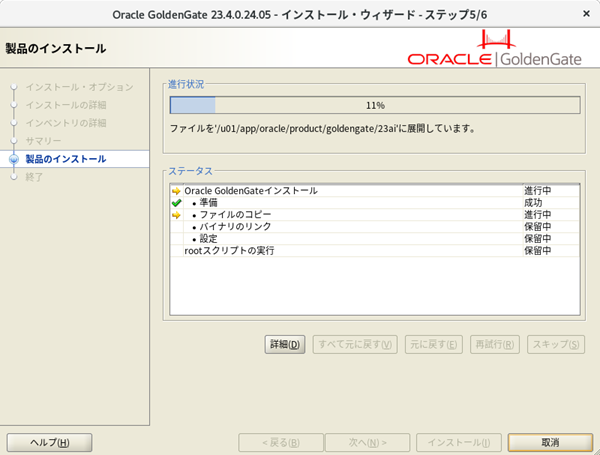Select the ファイルのコピー status row

click(x=375, y=215)
